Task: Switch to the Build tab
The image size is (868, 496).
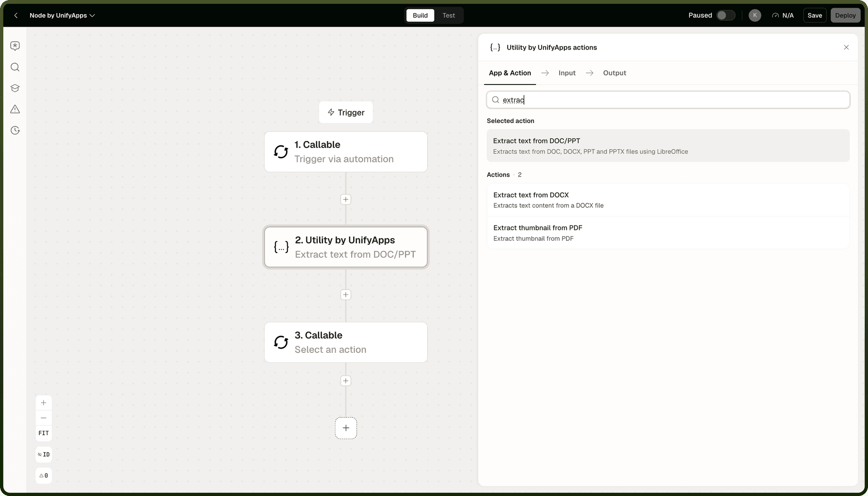Action: tap(420, 15)
